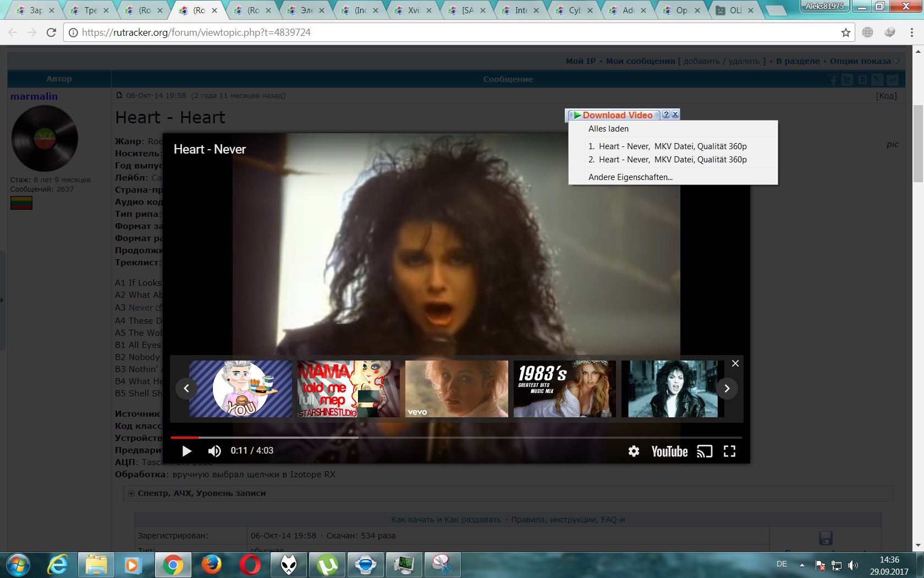
Task: Mute the YouTube player volume
Action: point(215,451)
